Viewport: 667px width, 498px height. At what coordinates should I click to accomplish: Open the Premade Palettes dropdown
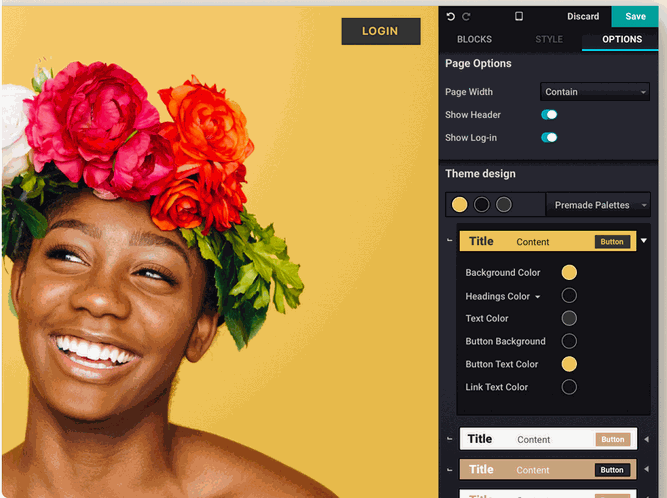pos(598,205)
